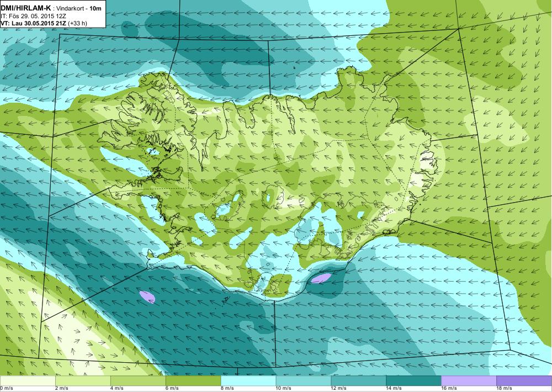Click the light green 2–4 m/s legend swatch
Viewport: 552px width, 392px height.
tap(83, 380)
